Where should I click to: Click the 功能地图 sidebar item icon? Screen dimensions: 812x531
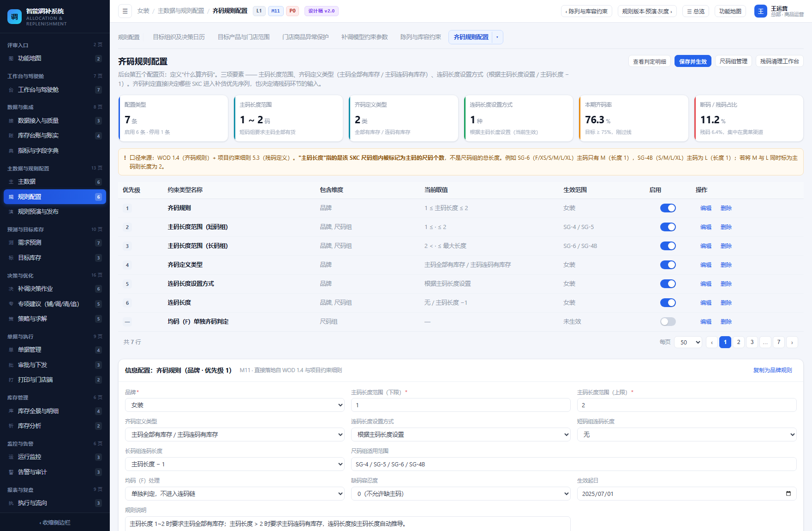click(x=11, y=59)
